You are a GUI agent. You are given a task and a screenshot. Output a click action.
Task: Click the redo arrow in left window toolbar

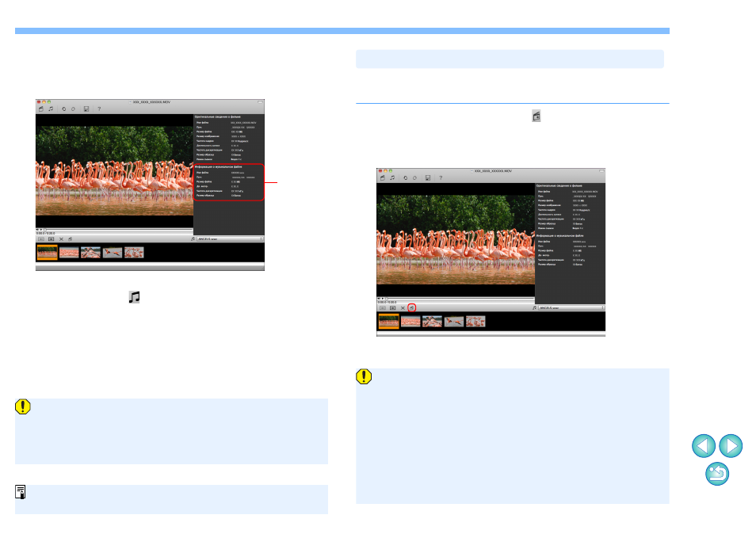pyautogui.click(x=73, y=109)
